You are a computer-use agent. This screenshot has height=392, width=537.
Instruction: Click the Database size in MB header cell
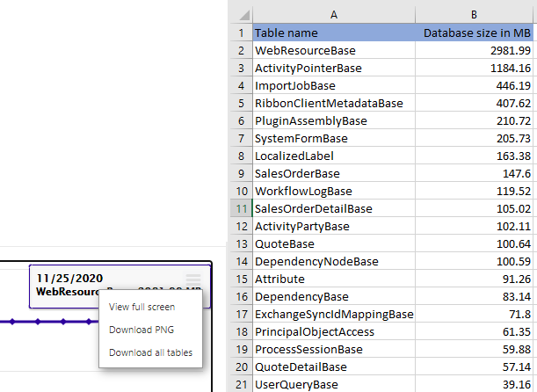(x=475, y=33)
